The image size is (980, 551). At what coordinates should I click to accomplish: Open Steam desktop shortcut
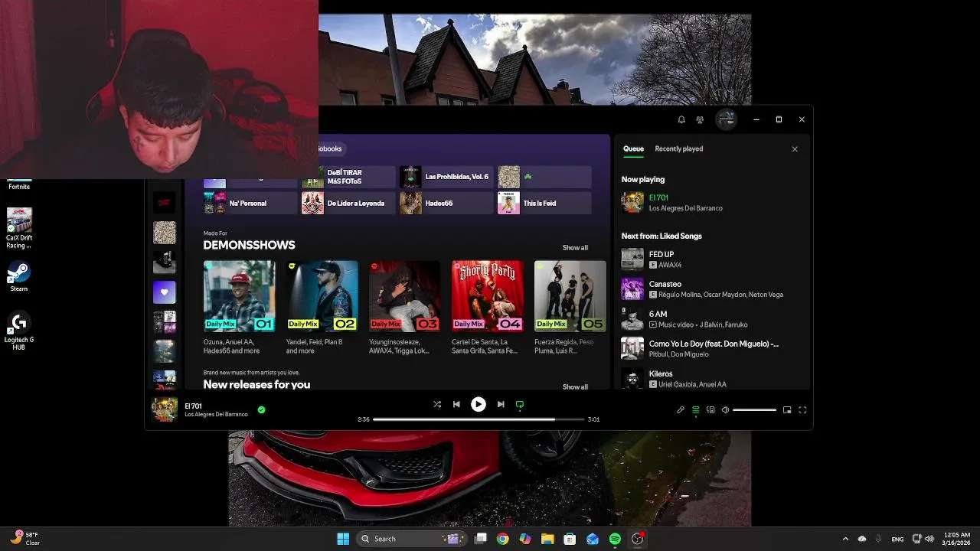tap(18, 277)
